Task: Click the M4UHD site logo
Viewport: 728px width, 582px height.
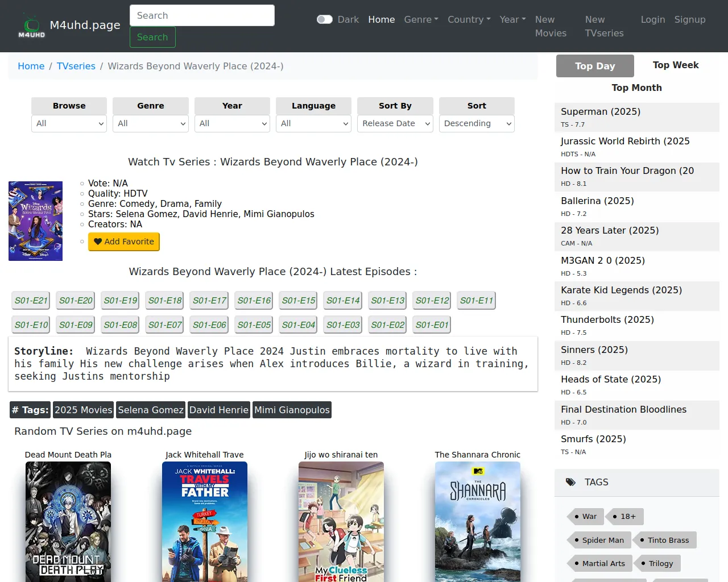Action: [x=31, y=26]
